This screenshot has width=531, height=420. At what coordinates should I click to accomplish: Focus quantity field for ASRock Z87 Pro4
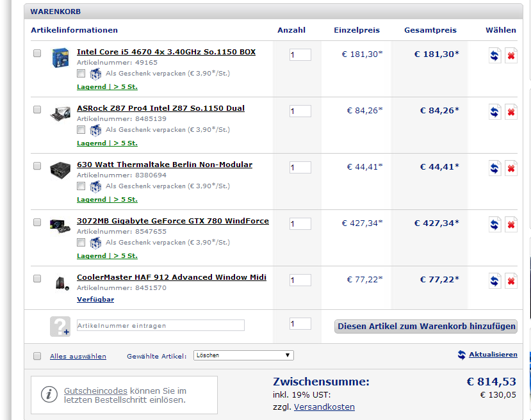tap(300, 111)
